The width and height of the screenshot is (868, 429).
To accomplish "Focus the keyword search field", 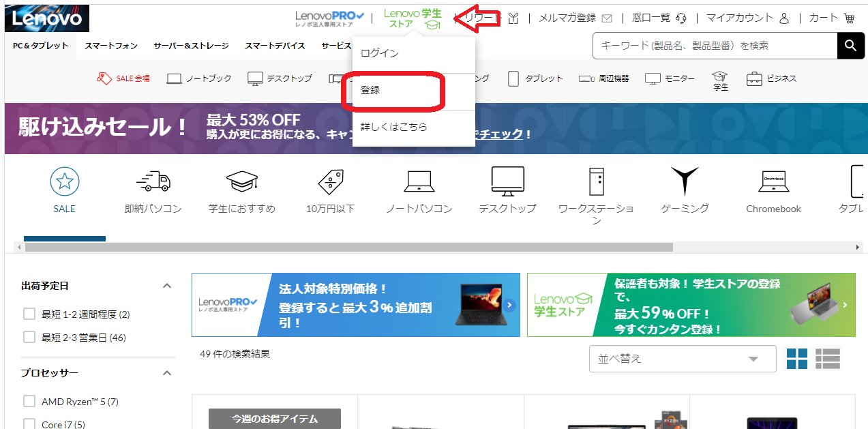I will (715, 46).
